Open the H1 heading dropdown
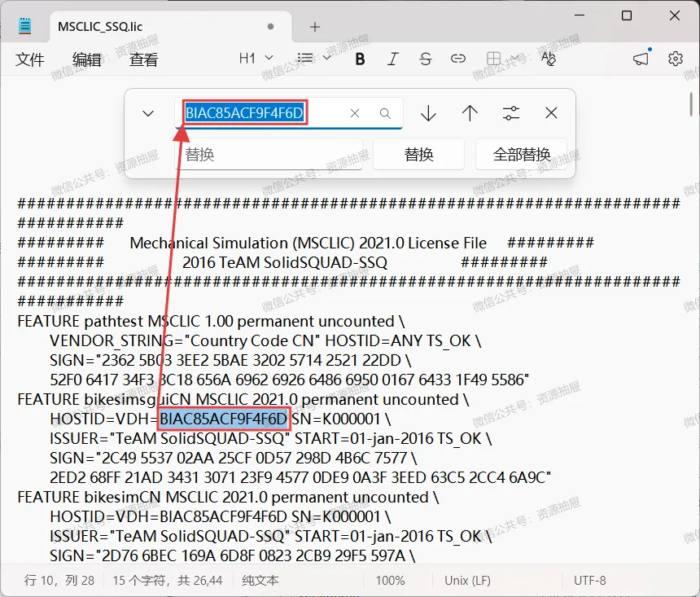The image size is (700, 597). point(256,58)
